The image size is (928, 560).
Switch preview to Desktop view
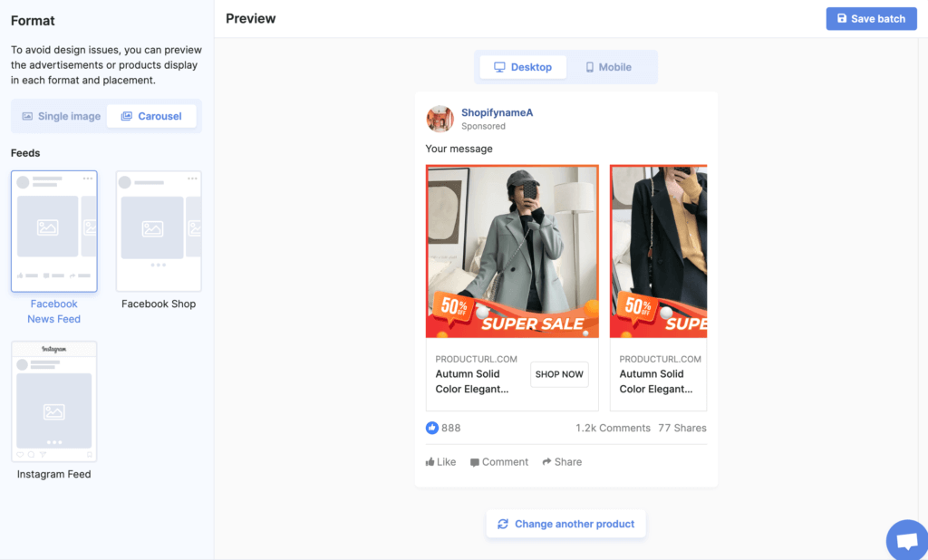[523, 67]
